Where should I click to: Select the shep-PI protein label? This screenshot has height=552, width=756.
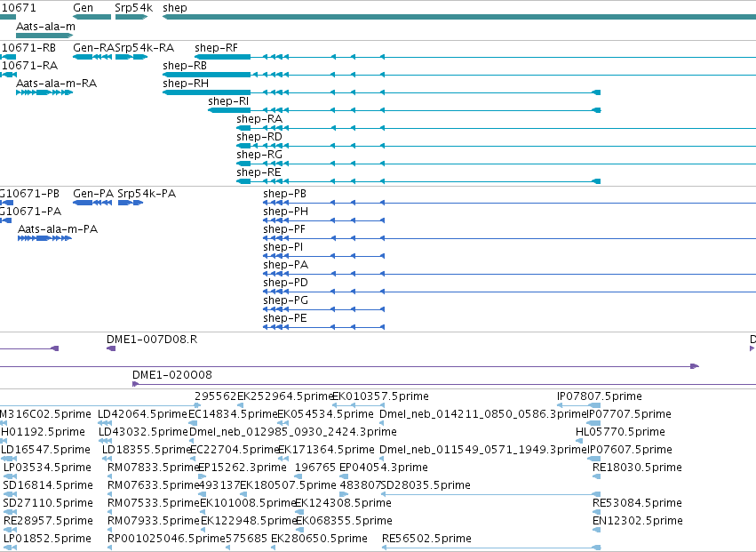[x=283, y=247]
